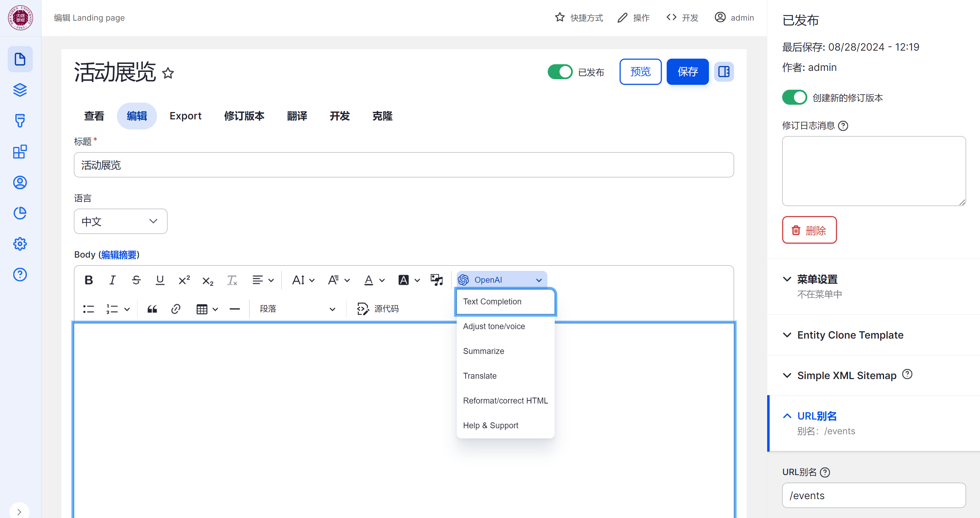Click the 保存 save button

pos(687,72)
